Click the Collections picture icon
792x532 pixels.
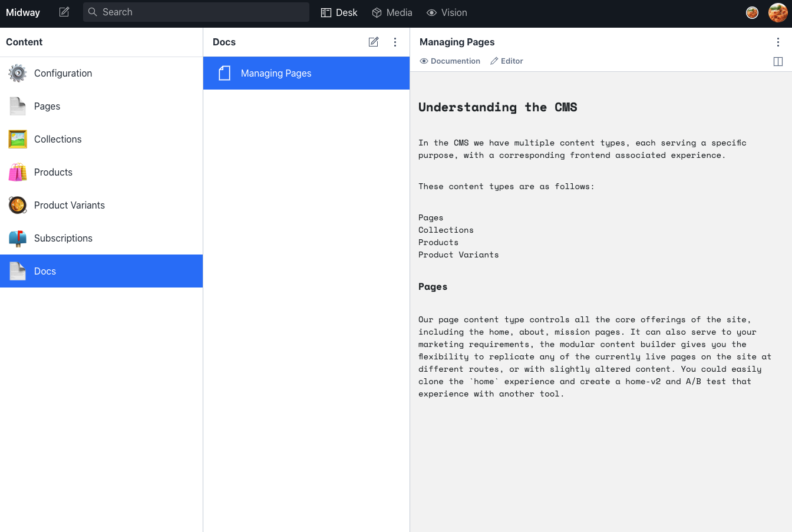pyautogui.click(x=17, y=139)
